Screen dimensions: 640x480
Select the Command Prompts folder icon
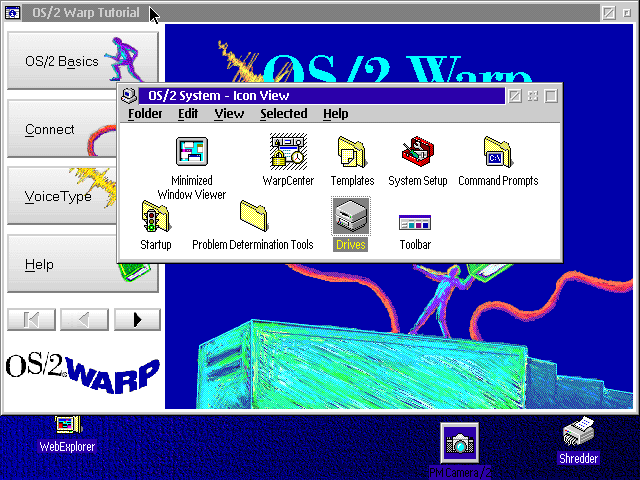498,152
